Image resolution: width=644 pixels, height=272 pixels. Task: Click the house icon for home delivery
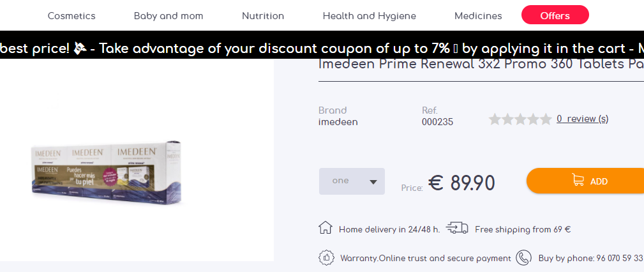click(x=326, y=228)
